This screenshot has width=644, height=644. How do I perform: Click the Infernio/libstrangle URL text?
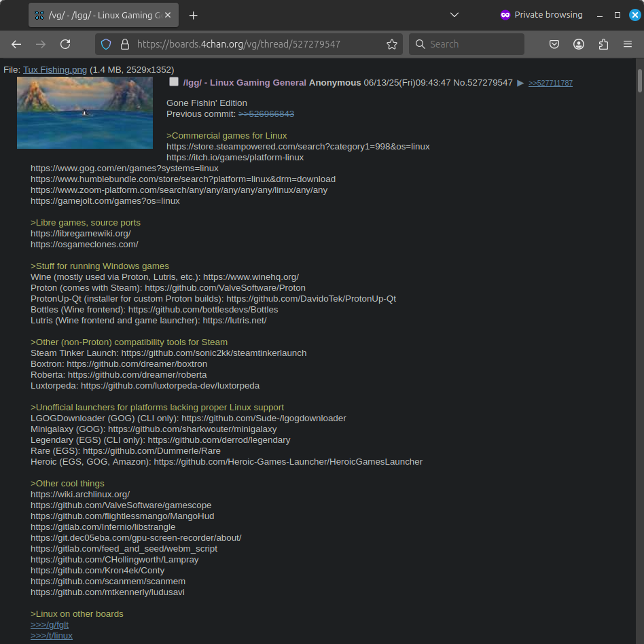[103, 527]
